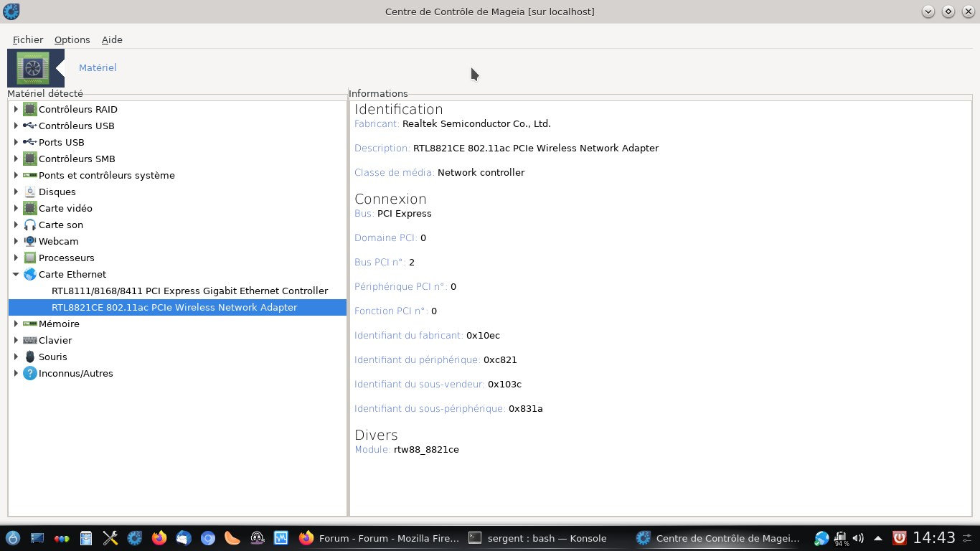980x551 pixels.
Task: Click the Clavier keyboard icon
Action: pyautogui.click(x=30, y=340)
